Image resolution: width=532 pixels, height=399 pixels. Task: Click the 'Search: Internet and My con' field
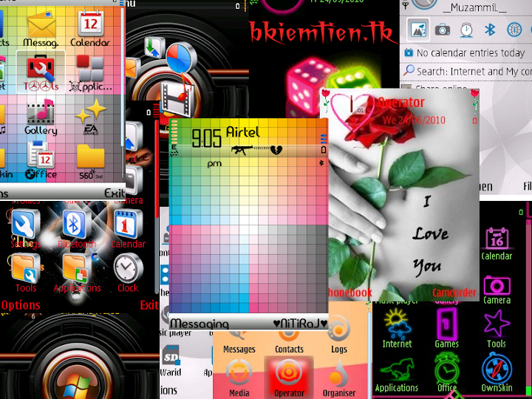click(465, 71)
